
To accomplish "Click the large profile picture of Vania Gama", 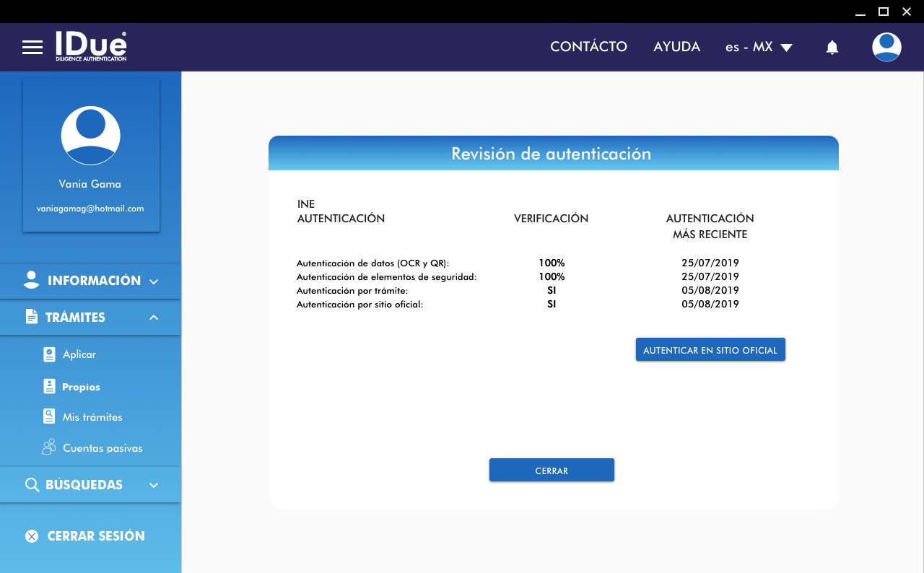I will click(x=90, y=136).
